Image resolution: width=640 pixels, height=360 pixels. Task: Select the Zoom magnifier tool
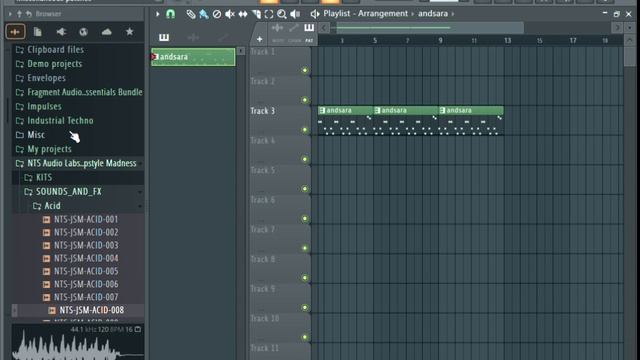(282, 14)
